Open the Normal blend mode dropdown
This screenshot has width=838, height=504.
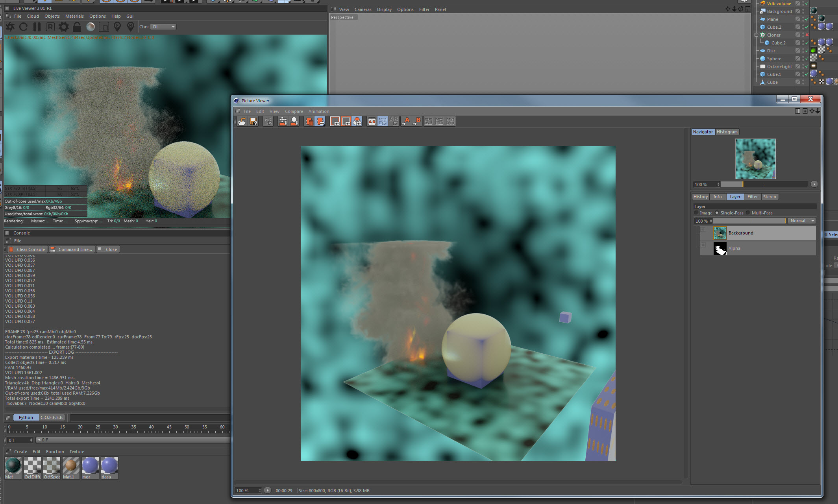coord(802,221)
